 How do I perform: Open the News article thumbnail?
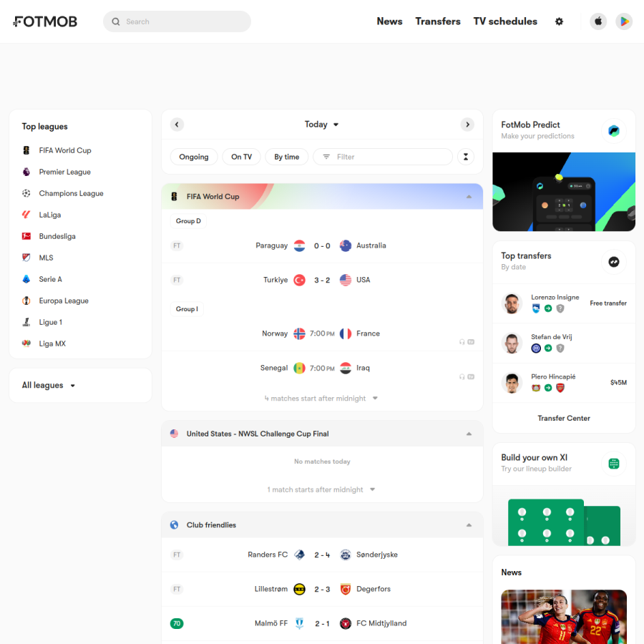[564, 617]
